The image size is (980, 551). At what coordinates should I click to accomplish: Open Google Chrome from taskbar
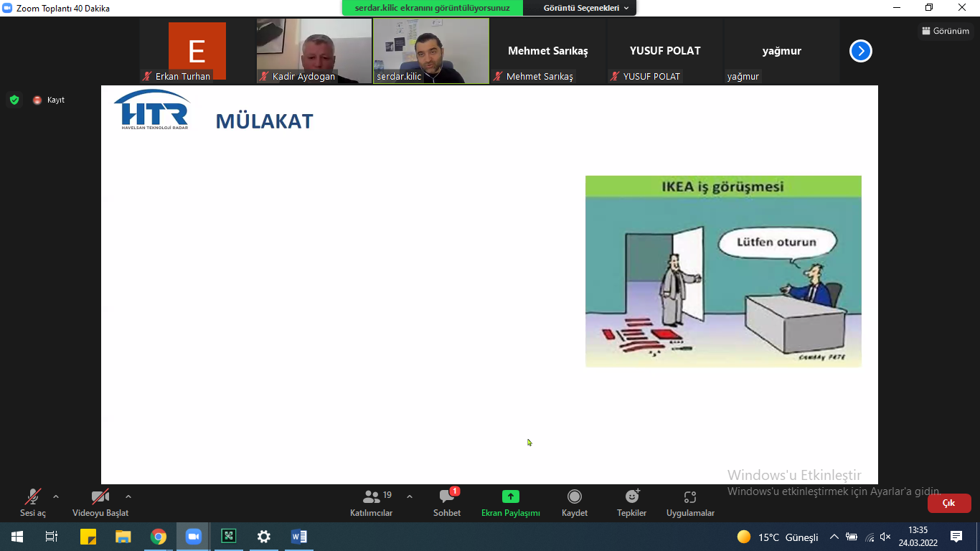tap(159, 537)
